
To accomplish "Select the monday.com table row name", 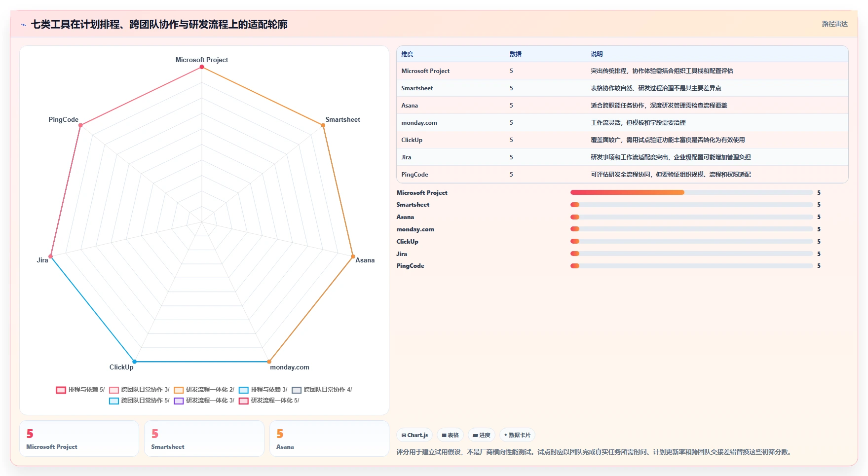I will pyautogui.click(x=419, y=123).
